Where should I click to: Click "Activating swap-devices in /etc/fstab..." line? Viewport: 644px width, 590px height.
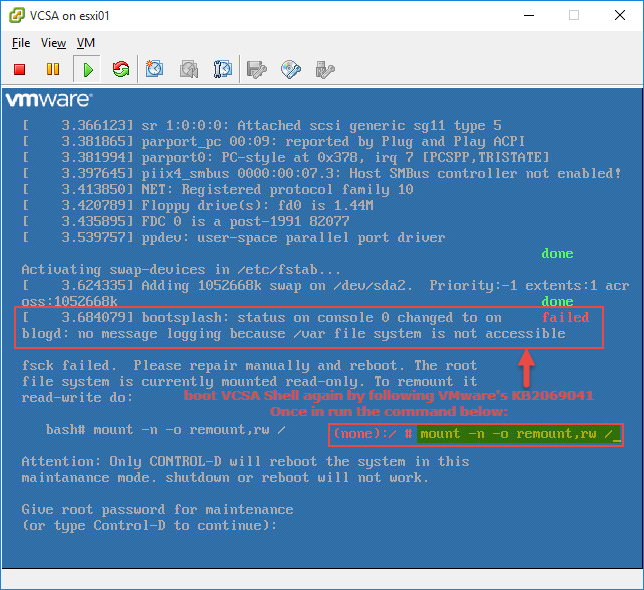tap(181, 269)
